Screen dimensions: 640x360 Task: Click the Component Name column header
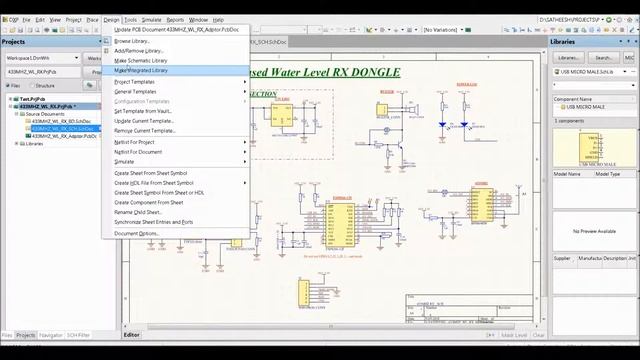pos(594,99)
